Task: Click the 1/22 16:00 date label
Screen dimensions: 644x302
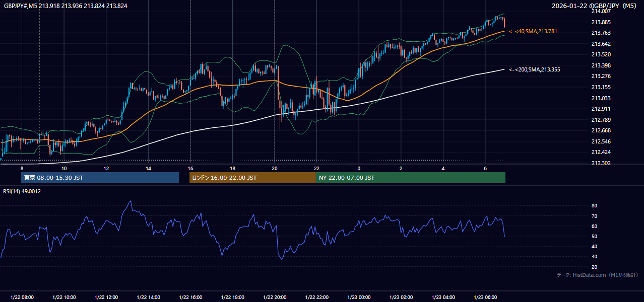Action: (190, 297)
